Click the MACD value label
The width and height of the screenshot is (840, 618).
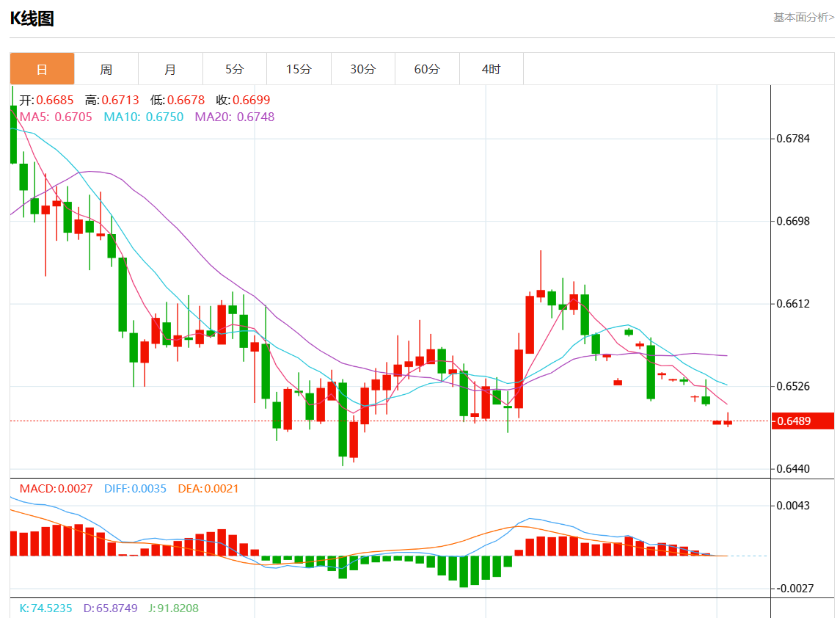pos(56,488)
